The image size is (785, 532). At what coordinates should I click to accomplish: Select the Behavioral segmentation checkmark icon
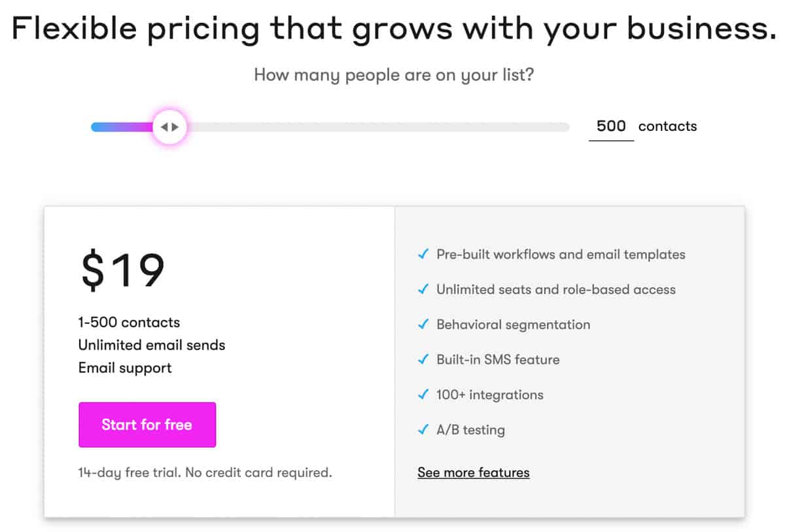point(423,324)
